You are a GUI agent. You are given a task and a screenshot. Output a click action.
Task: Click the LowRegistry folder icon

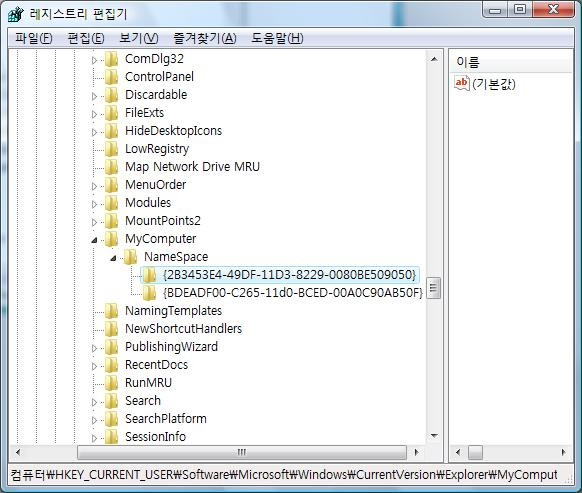click(111, 149)
